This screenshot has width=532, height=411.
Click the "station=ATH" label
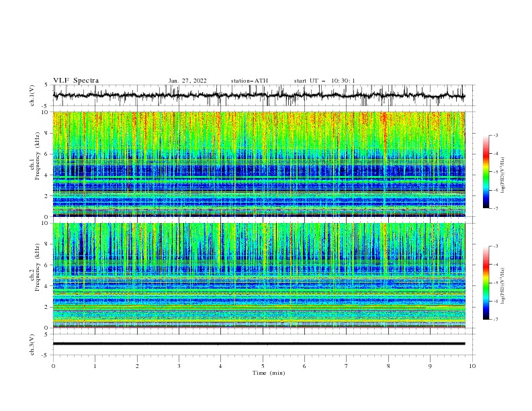[x=249, y=81]
